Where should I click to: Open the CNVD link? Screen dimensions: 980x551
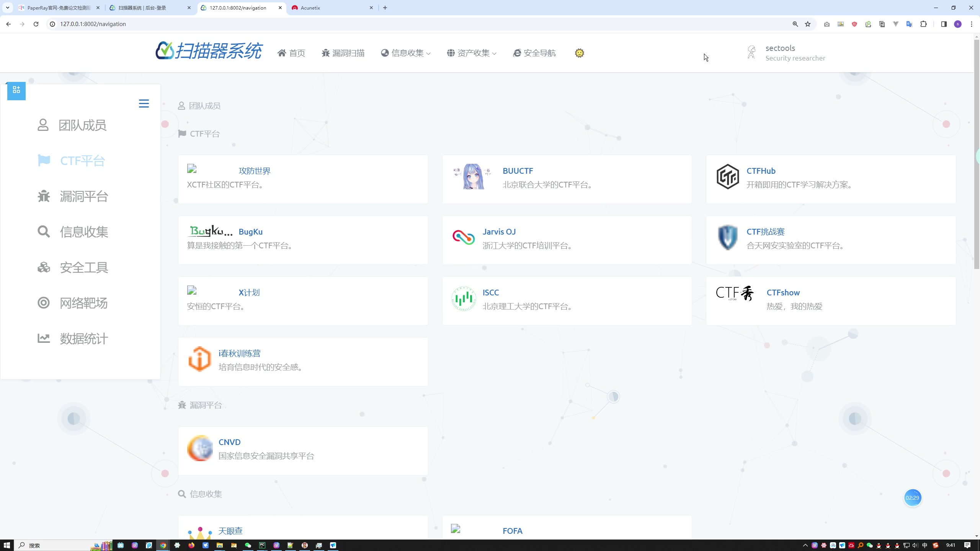[x=229, y=442]
